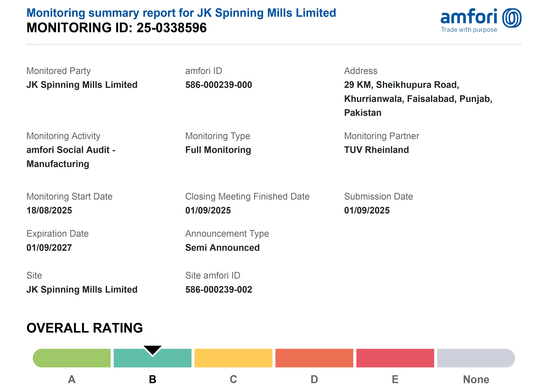Screen dimensions: 554x392
Task: Select the red E rating segment
Action: click(x=395, y=358)
